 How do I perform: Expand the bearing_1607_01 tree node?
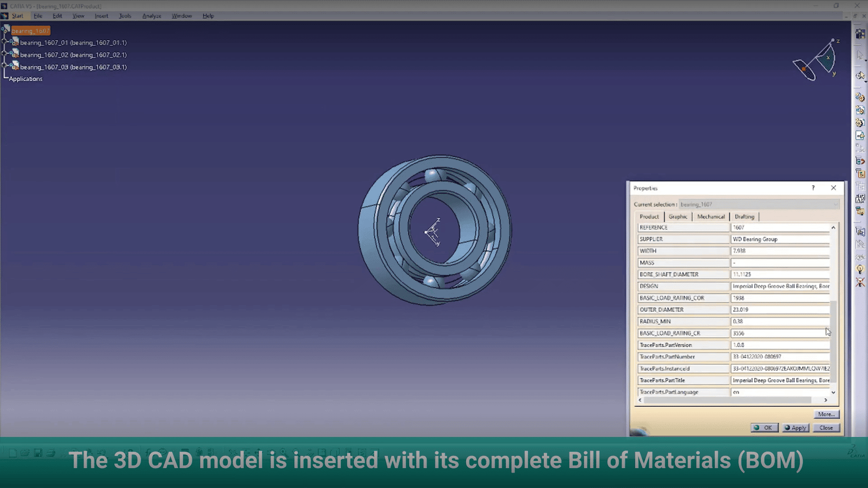pos(5,41)
